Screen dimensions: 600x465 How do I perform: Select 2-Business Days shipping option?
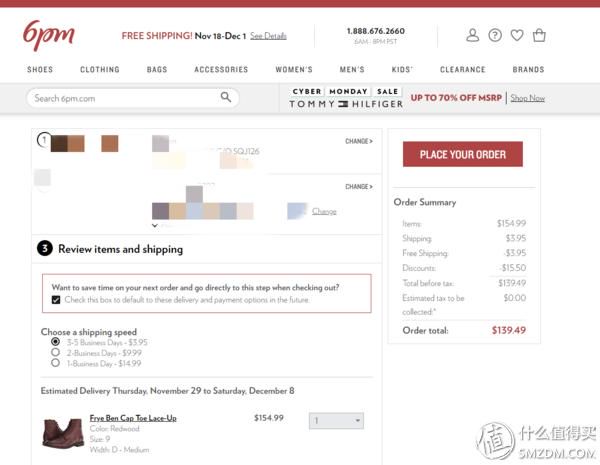55,352
